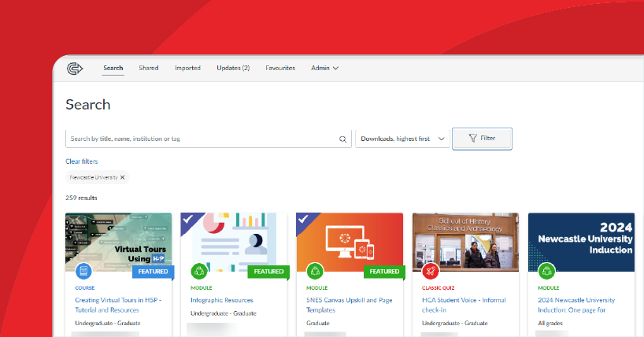
Task: Click the magnifier search icon
Action: coord(342,139)
